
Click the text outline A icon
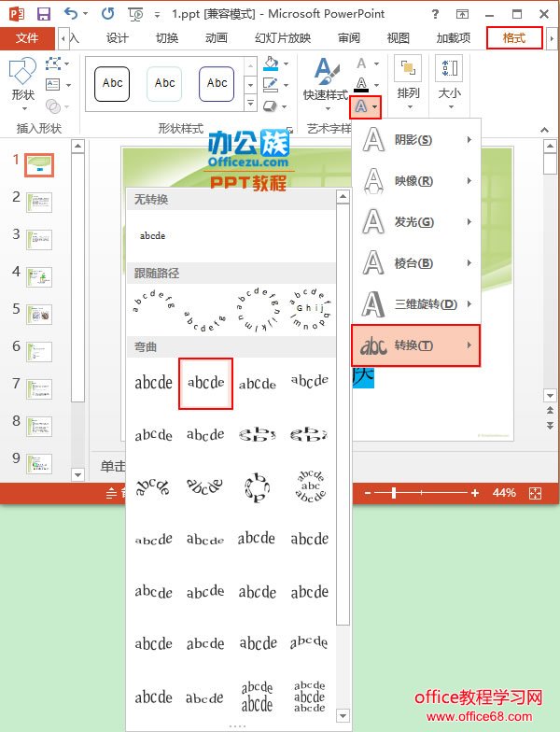pos(361,84)
